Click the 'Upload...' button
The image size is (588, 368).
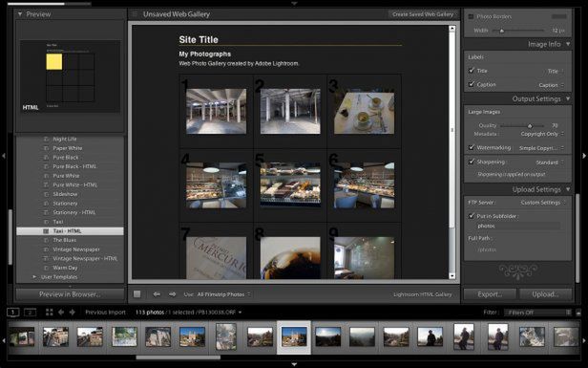coord(545,294)
